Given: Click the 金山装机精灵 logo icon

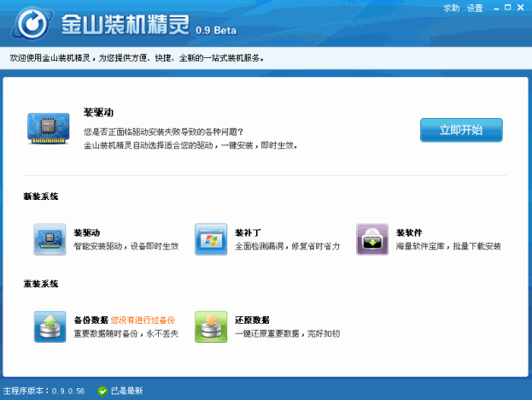Looking at the screenshot, I should (x=32, y=23).
